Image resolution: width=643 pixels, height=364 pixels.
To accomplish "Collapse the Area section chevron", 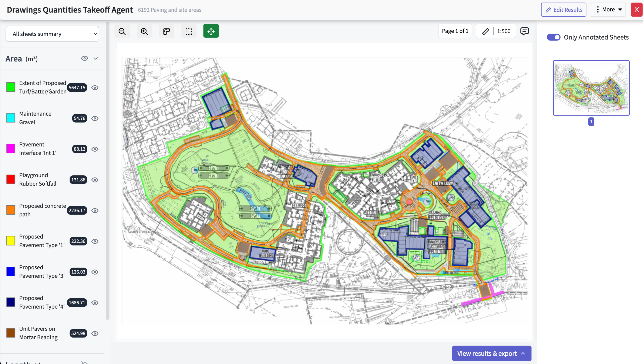I will pyautogui.click(x=96, y=58).
